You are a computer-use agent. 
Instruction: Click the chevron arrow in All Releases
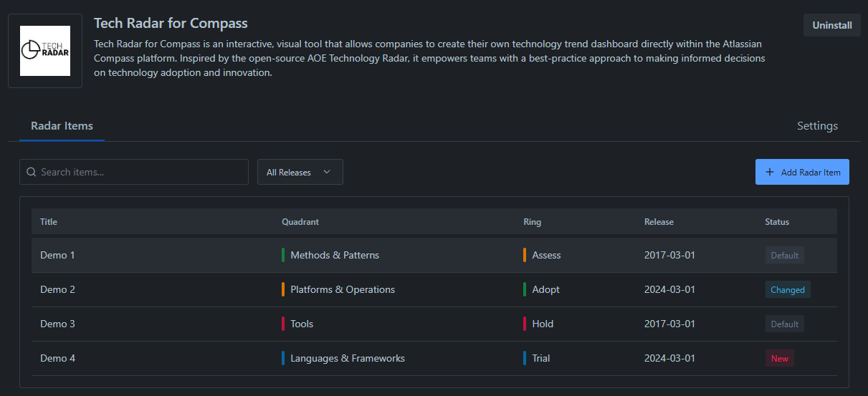(327, 172)
